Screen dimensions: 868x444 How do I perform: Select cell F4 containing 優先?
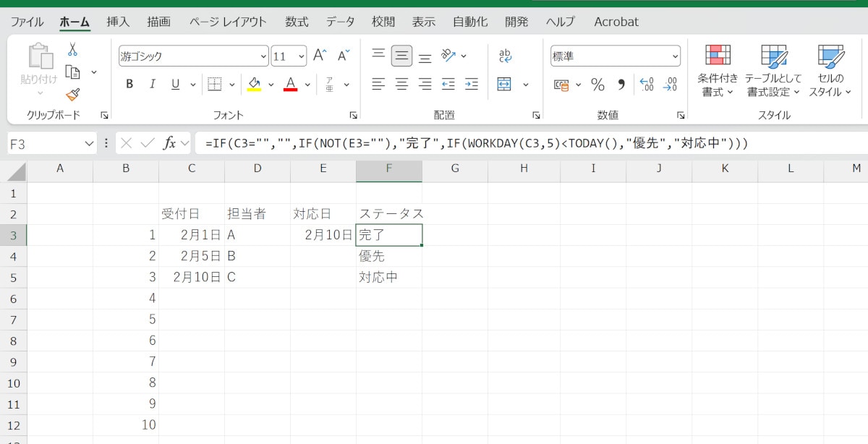click(388, 256)
